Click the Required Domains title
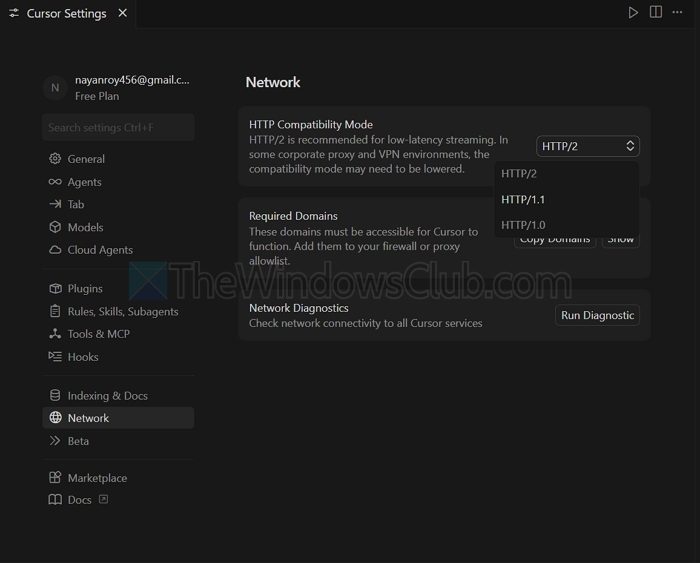 (293, 216)
